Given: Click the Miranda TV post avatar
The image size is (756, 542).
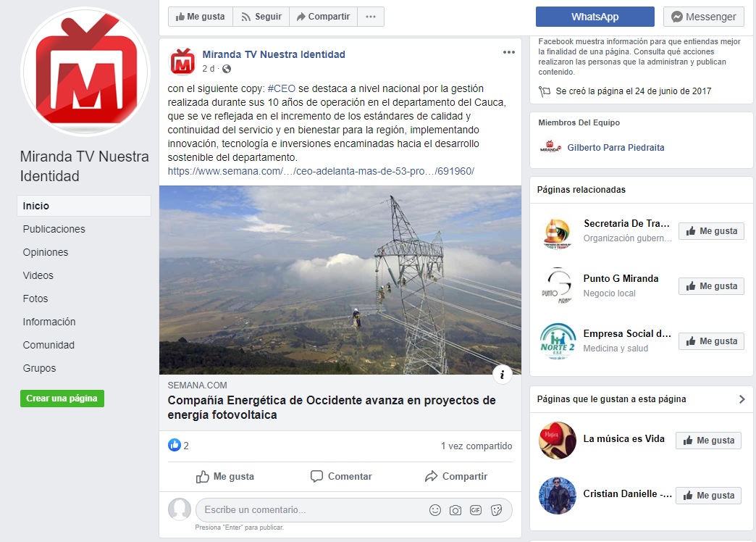Looking at the screenshot, I should 182,62.
